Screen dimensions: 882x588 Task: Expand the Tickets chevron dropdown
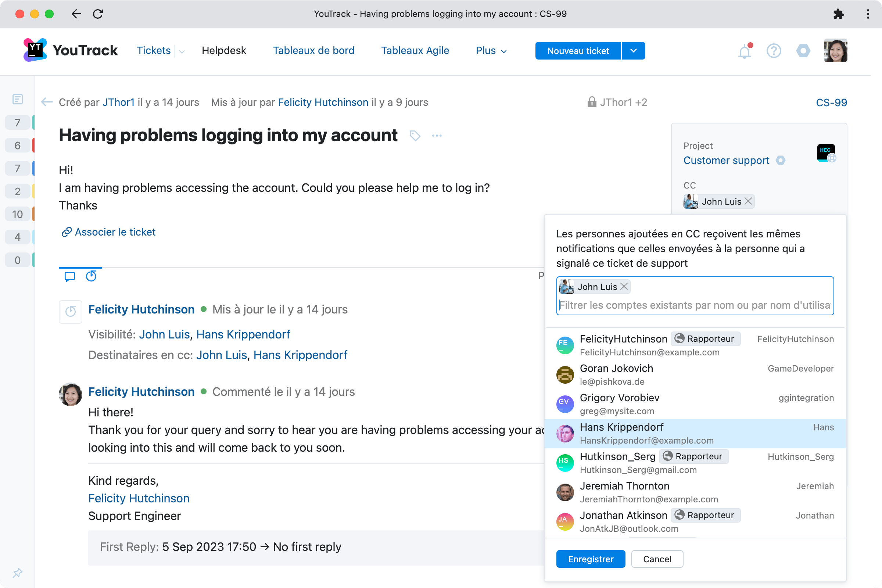point(182,51)
